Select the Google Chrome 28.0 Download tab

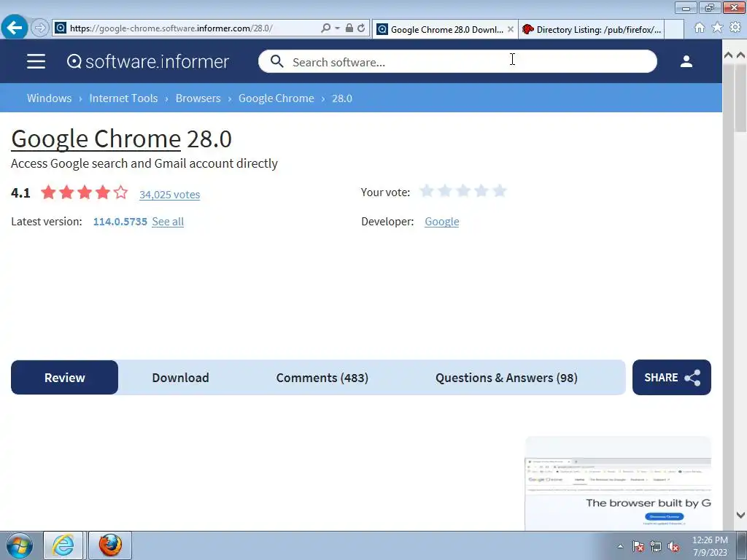445,29
